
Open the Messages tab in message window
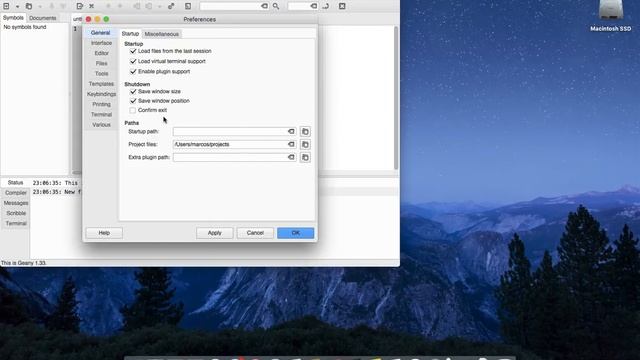(x=16, y=203)
